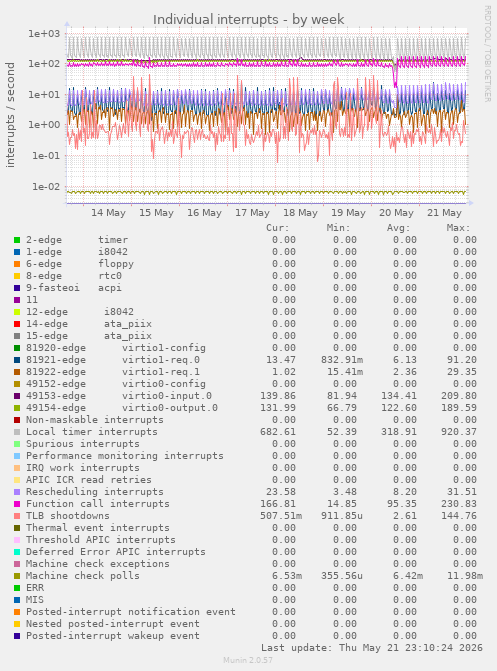Screen dimensions: 497x671
Task: Click the 'APIC ICR read retries' legend label
Action: 89,480
